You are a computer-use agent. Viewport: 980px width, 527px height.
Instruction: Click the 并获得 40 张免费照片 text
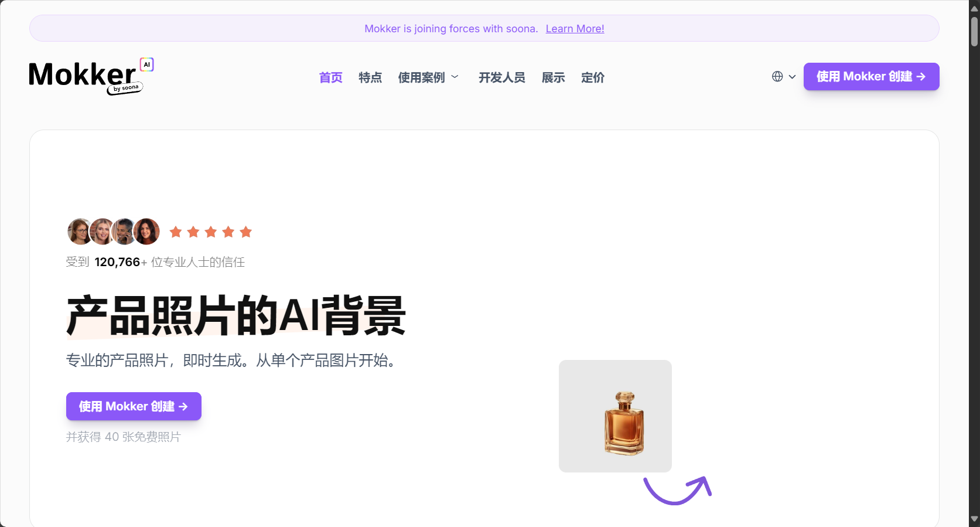[x=123, y=437]
